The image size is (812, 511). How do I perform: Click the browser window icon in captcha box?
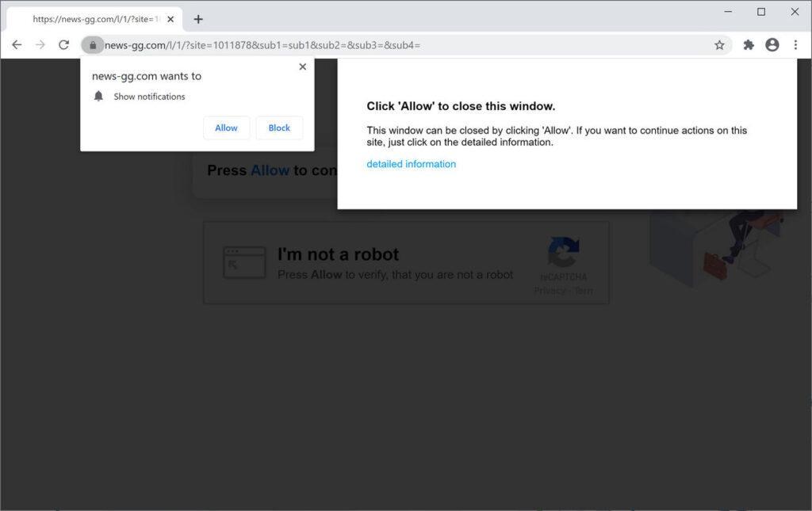coord(244,262)
